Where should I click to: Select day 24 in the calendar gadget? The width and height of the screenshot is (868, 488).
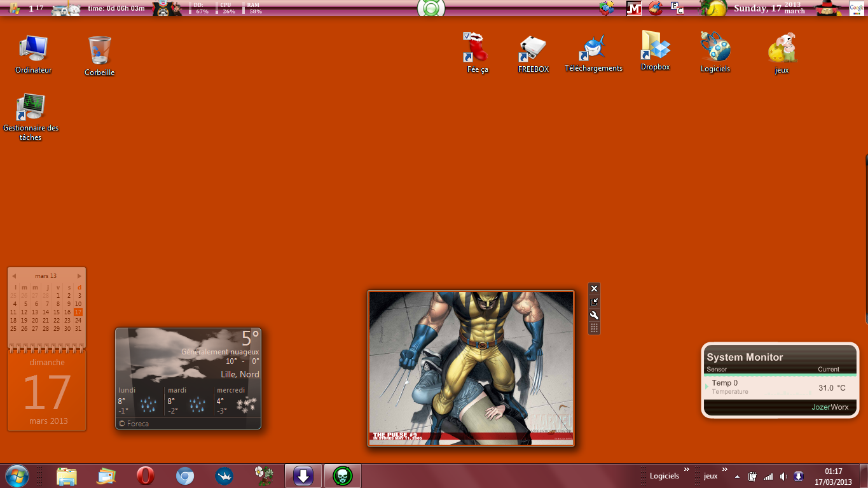click(78, 320)
